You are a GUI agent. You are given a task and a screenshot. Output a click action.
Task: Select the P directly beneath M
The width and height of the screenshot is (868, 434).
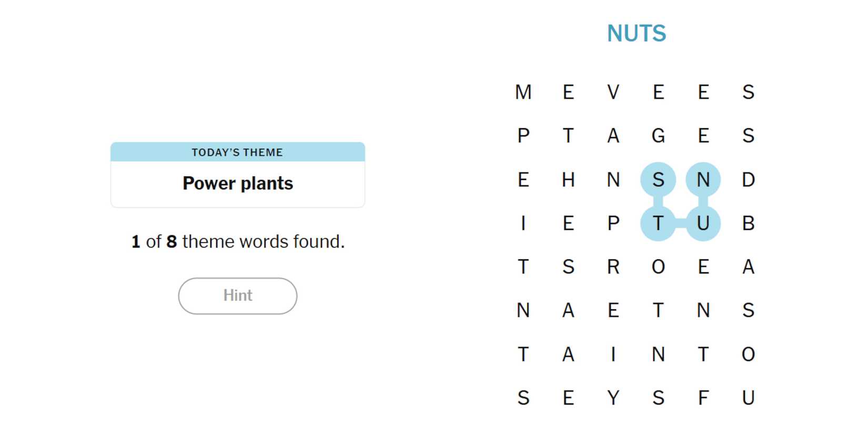pos(523,136)
